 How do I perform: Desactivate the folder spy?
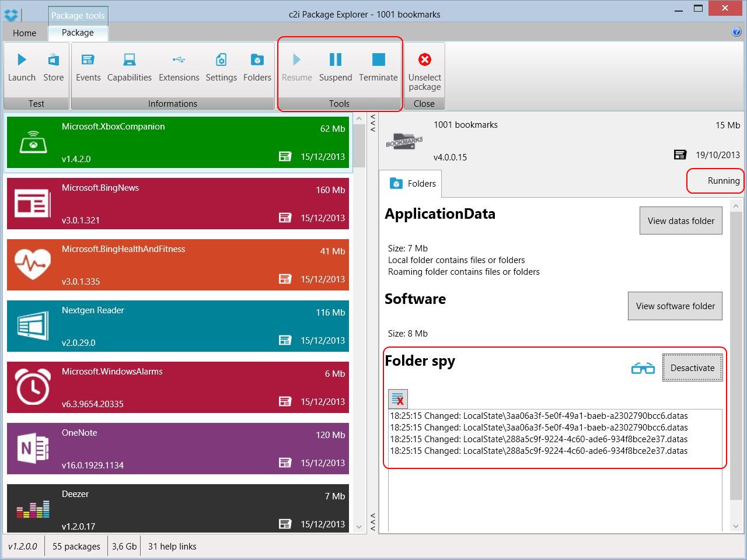(x=692, y=367)
